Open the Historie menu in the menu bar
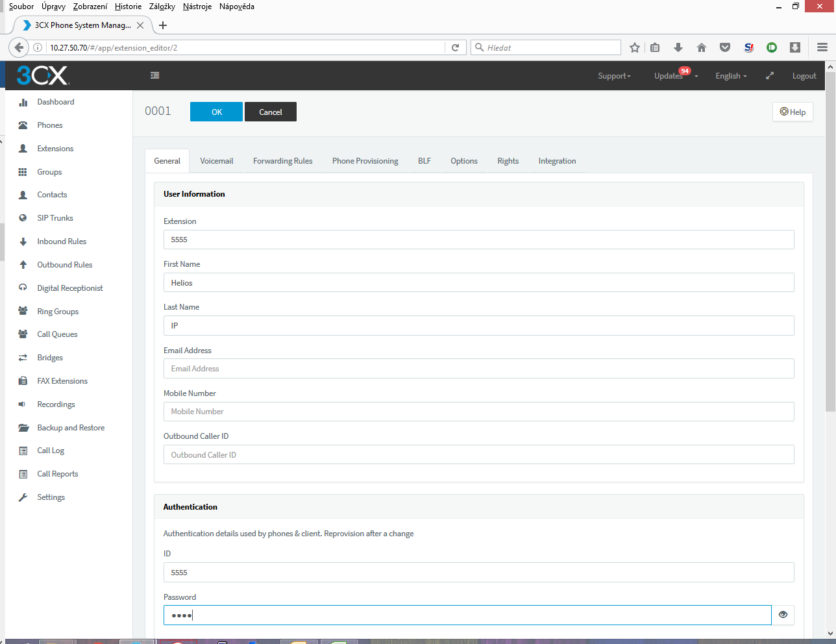 click(128, 6)
